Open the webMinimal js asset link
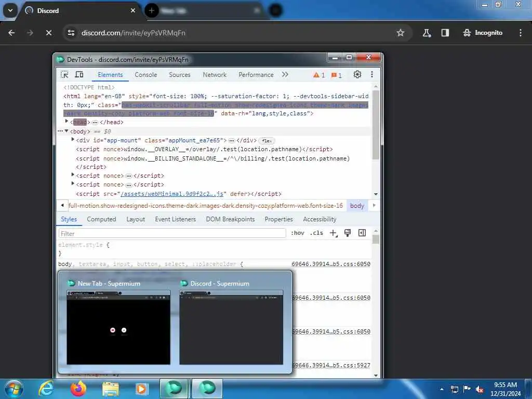 172,194
